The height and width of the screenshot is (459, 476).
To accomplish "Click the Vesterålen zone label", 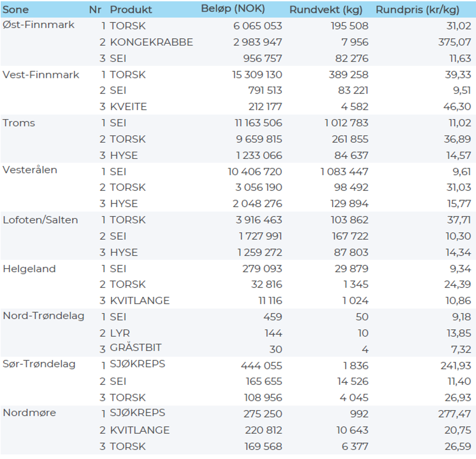I will tap(30, 170).
